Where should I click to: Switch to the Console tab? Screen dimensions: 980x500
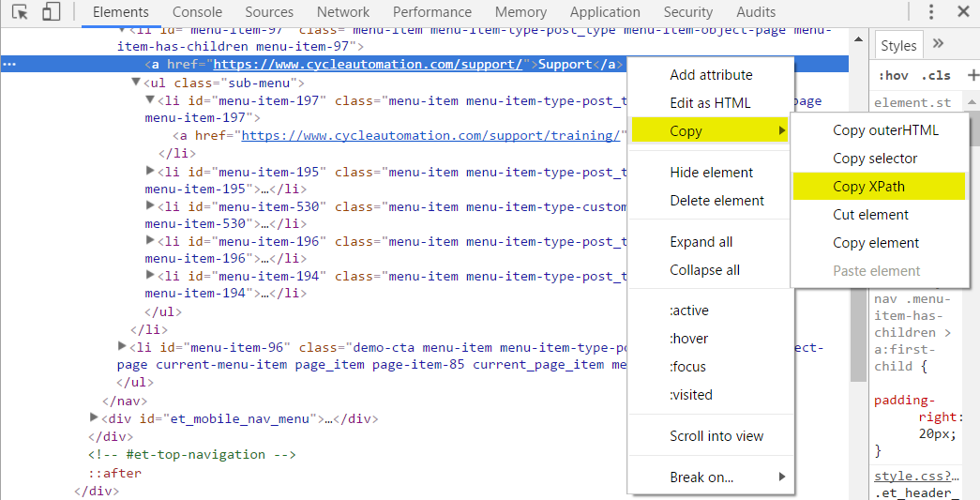(197, 12)
